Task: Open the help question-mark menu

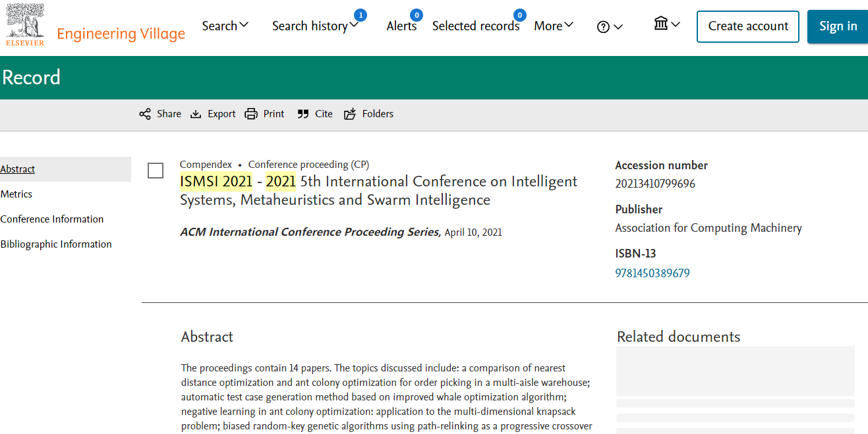Action: point(610,27)
